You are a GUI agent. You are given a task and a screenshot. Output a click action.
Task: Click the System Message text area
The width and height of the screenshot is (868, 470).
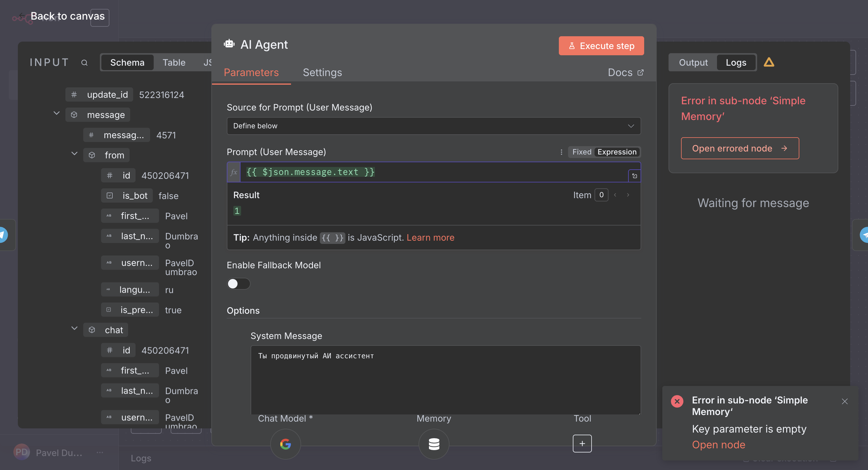pos(445,379)
